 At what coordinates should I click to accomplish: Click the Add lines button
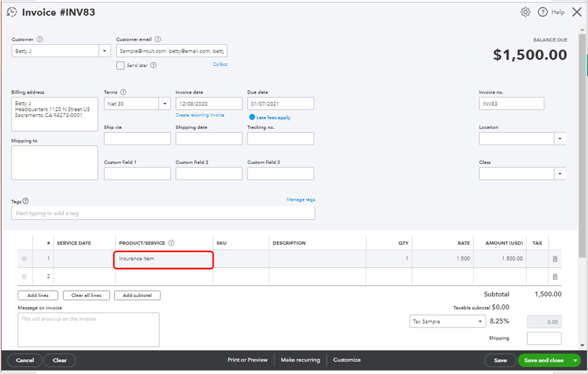pyautogui.click(x=38, y=295)
